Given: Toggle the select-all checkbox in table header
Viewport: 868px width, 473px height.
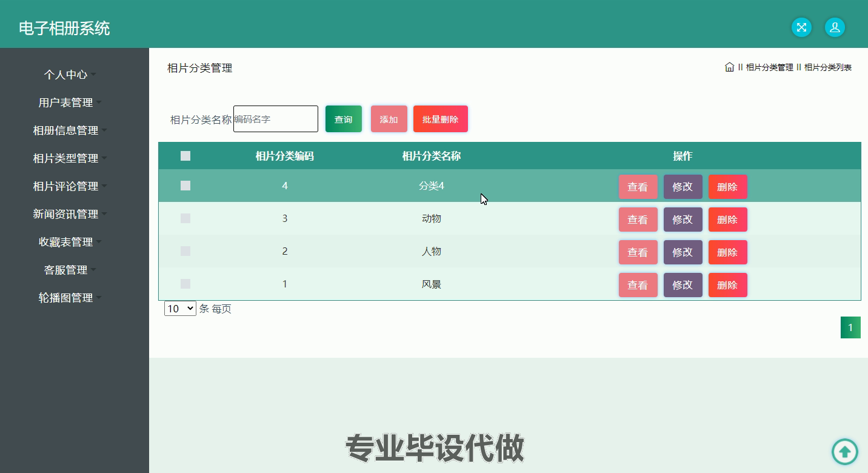Looking at the screenshot, I should (185, 156).
